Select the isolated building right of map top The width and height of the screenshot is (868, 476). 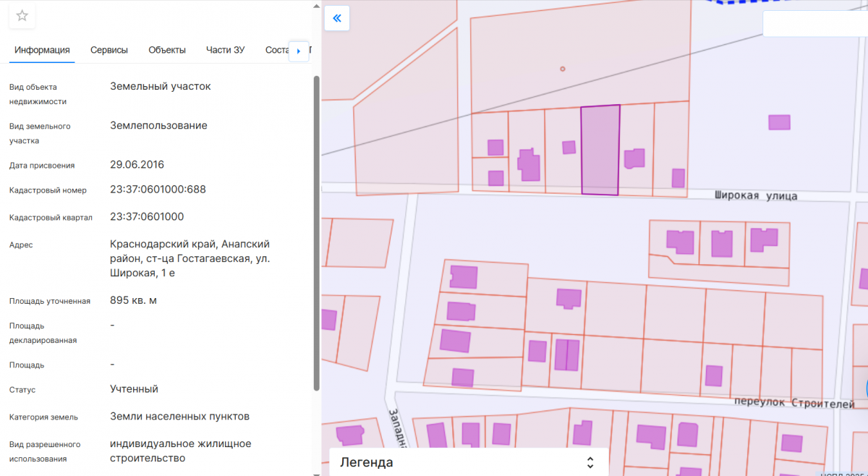click(x=779, y=122)
